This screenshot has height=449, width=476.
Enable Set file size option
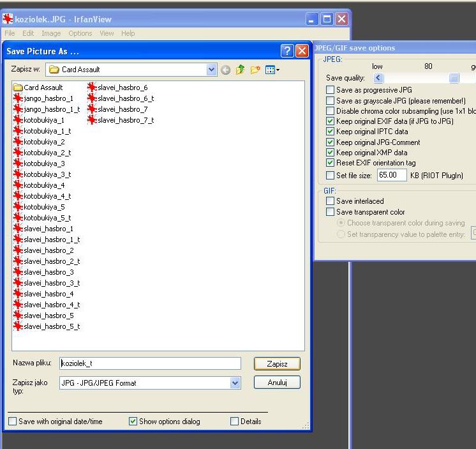tap(330, 175)
